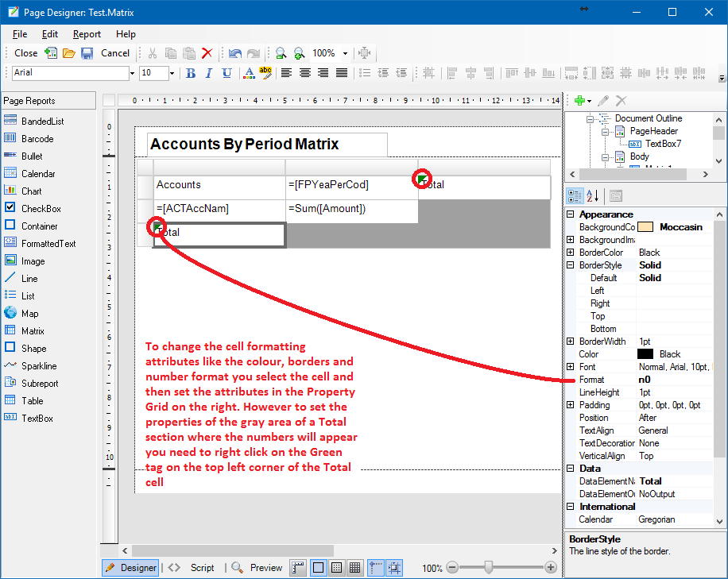The width and height of the screenshot is (728, 579).
Task: Click the zoom slider plus button
Action: coord(551,567)
